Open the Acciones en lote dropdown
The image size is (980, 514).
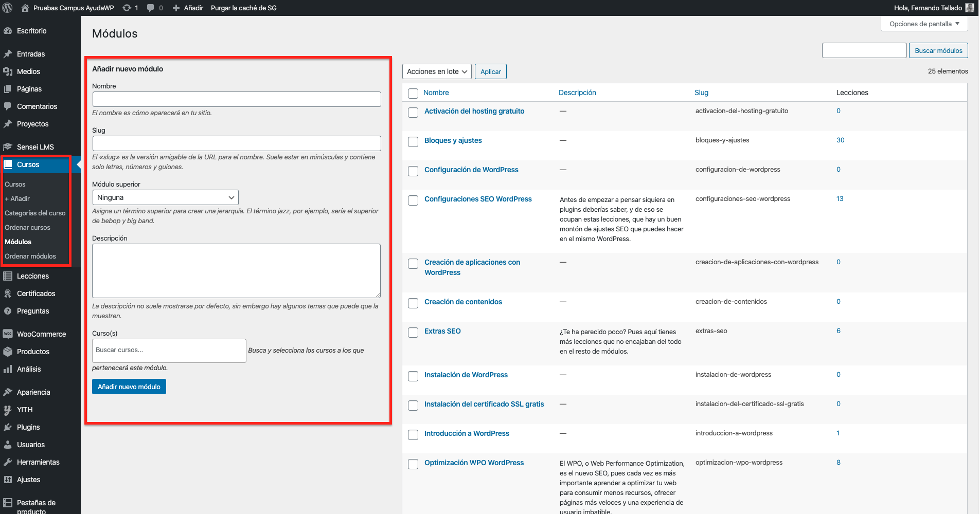(437, 71)
